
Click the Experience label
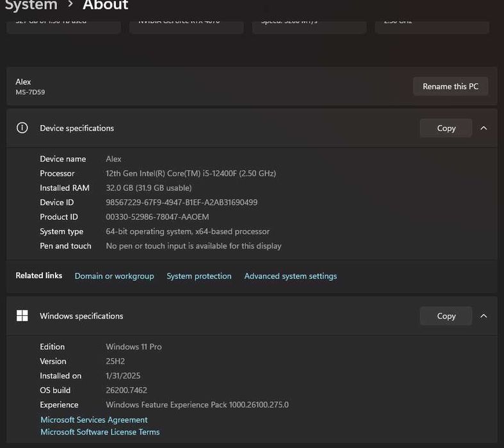tap(59, 405)
